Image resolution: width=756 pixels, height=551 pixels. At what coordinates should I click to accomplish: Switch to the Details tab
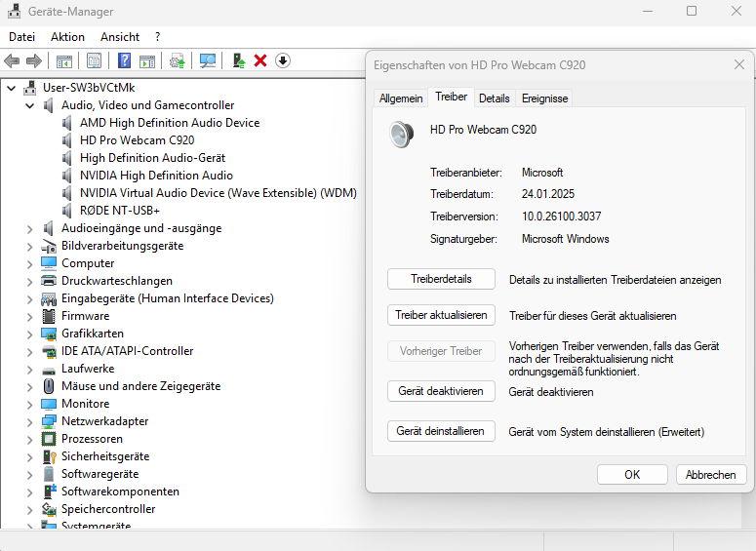[495, 98]
